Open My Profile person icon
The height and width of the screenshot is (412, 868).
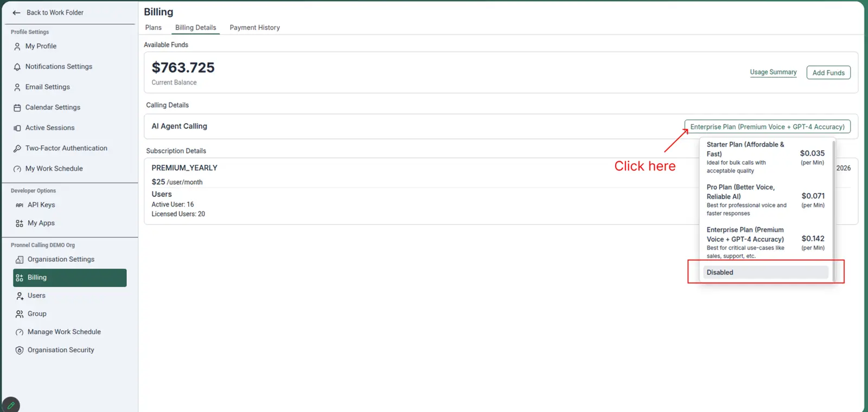tap(17, 47)
